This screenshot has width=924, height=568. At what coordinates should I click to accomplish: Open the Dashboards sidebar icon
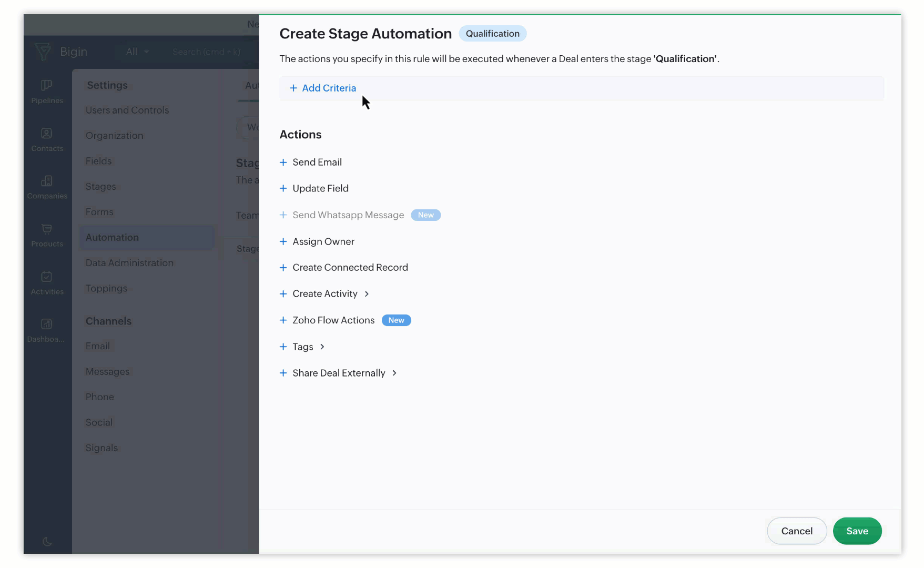pos(47,324)
